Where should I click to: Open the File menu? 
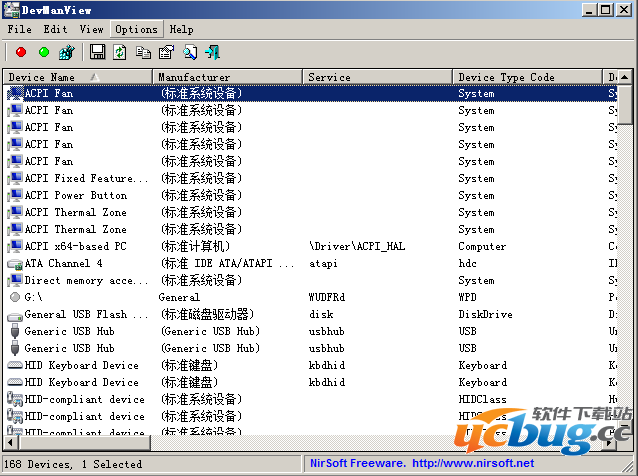(20, 29)
